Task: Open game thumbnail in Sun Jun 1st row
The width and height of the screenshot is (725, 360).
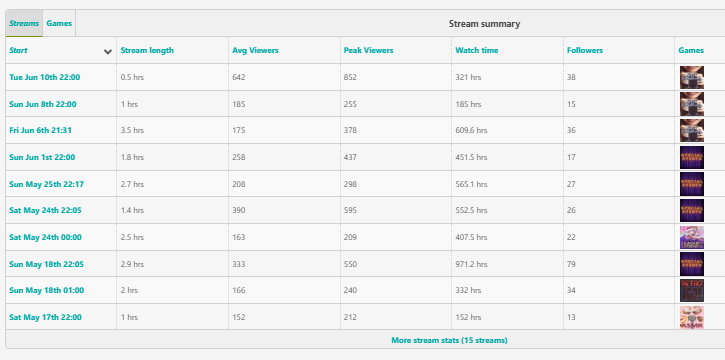Action: pyautogui.click(x=692, y=158)
